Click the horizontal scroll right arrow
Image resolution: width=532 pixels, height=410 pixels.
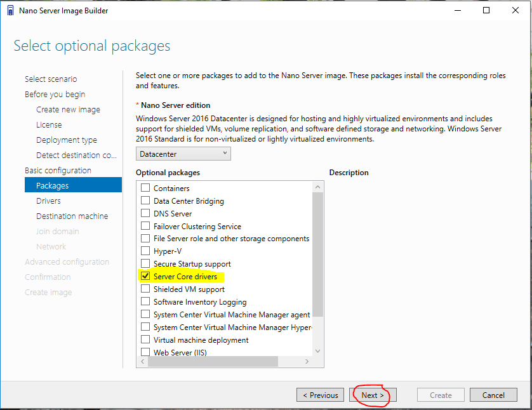[307, 362]
